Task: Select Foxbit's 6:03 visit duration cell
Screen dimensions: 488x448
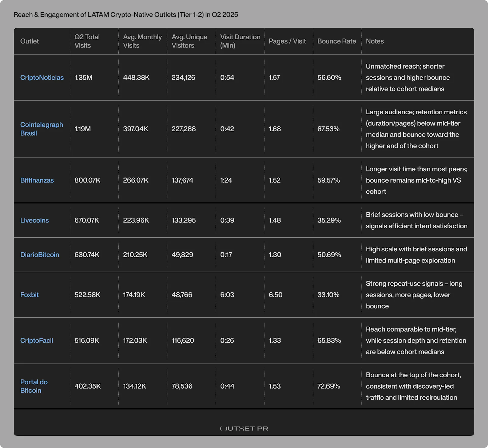Action: [x=227, y=295]
